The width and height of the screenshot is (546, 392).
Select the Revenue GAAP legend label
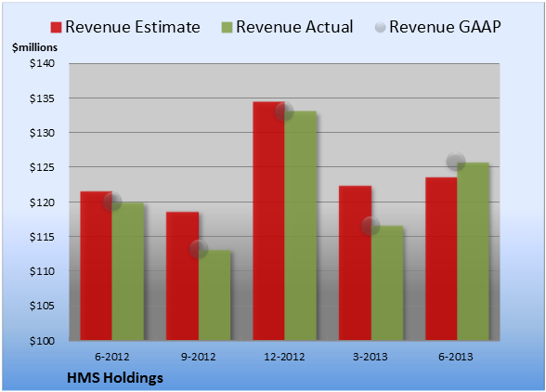coord(445,27)
